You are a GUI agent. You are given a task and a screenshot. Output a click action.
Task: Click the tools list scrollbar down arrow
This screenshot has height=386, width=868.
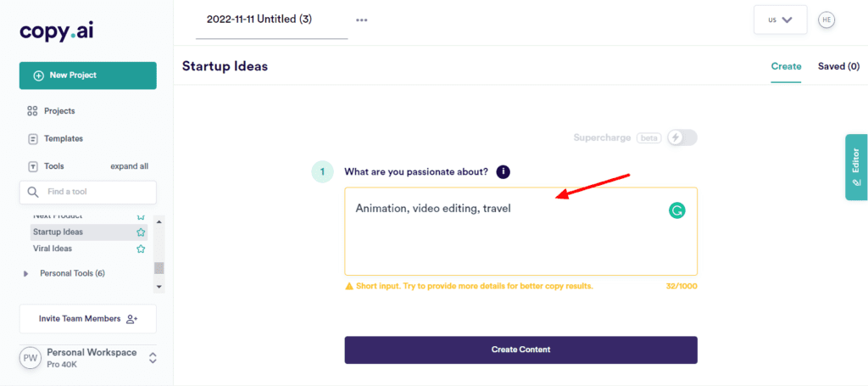[x=159, y=287]
